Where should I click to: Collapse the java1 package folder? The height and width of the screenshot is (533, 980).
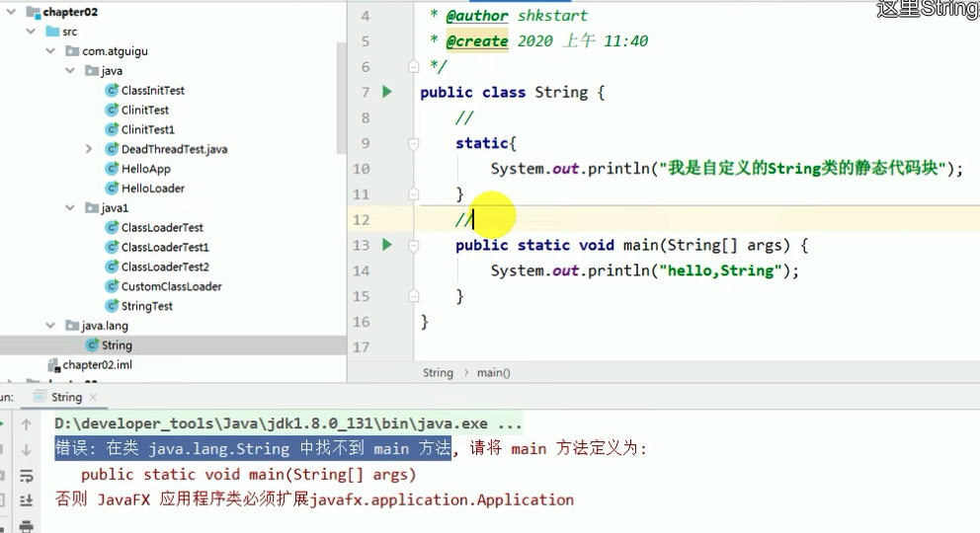(70, 208)
